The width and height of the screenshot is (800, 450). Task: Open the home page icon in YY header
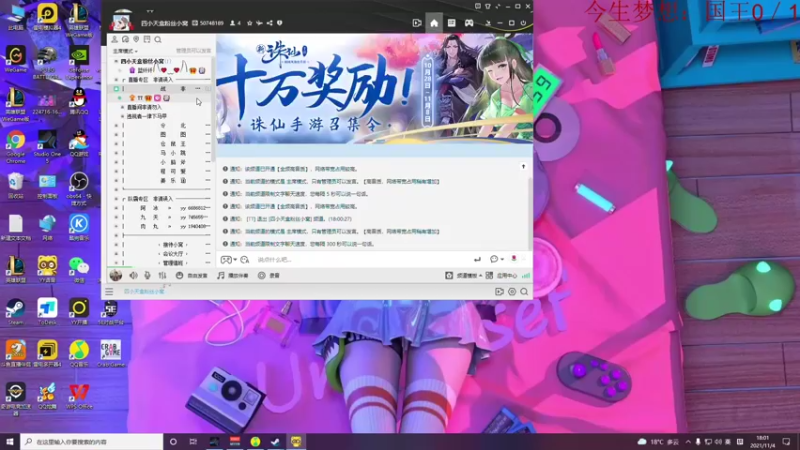434,23
